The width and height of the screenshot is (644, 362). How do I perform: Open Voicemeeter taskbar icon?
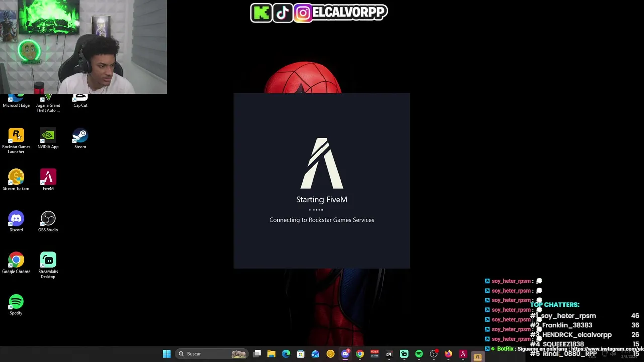[x=374, y=354]
